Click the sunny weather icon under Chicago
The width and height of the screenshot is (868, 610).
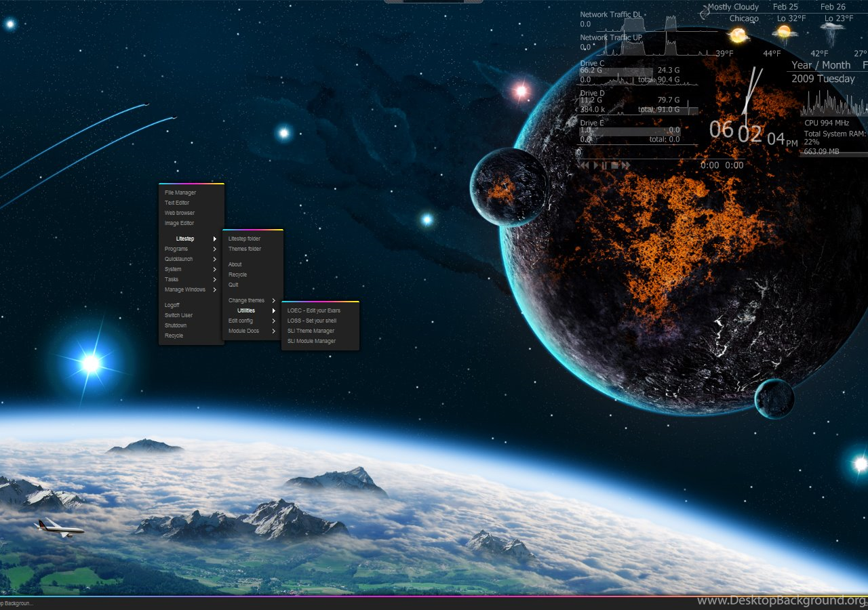[x=738, y=35]
